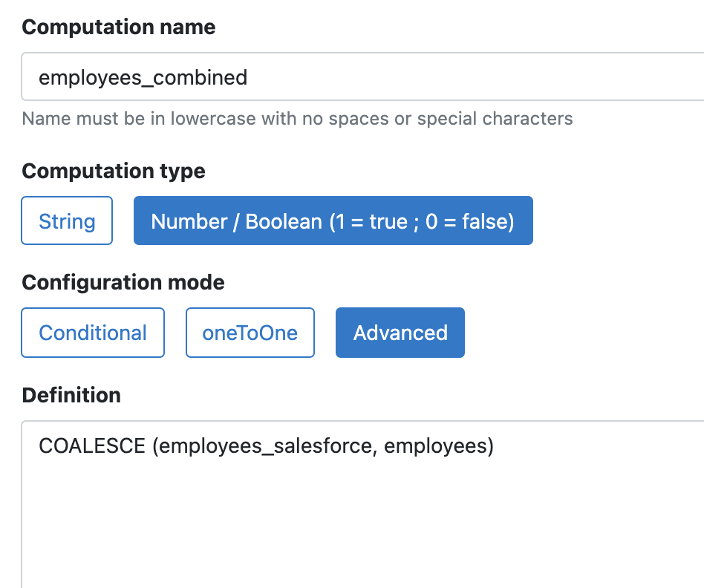Image resolution: width=704 pixels, height=588 pixels.
Task: Click employees_salesforce argument in the definition
Action: click(x=270, y=446)
